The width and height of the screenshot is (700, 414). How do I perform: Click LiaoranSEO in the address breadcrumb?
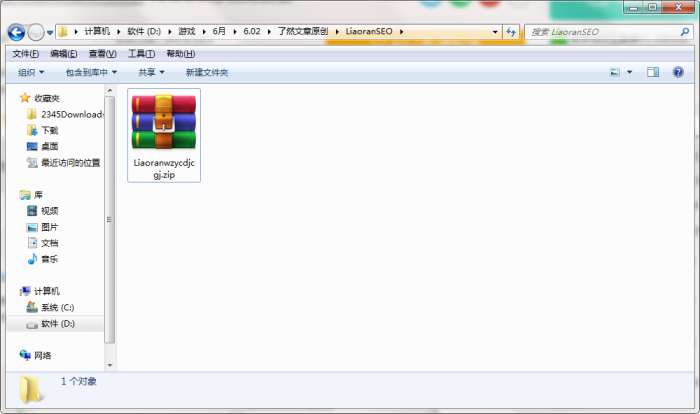(x=369, y=31)
